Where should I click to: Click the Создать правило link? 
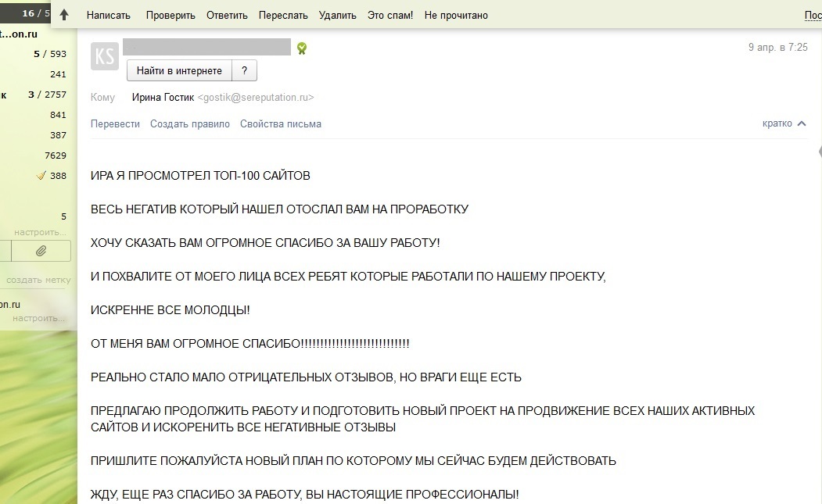(x=190, y=123)
